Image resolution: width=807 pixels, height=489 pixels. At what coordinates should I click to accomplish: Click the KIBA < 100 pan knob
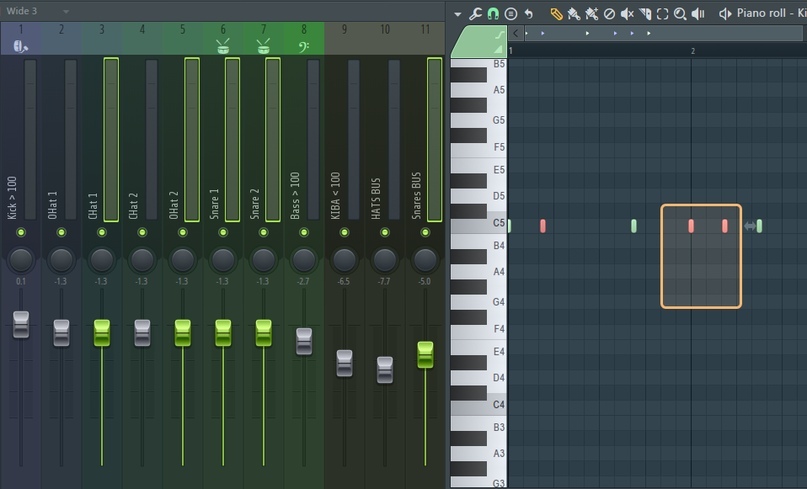click(x=344, y=260)
